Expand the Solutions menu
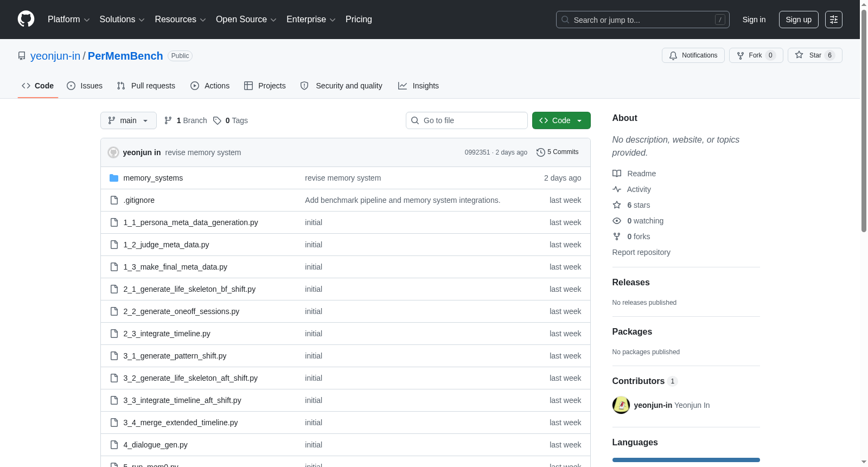Screen dimensions: 868x467 click(122, 20)
